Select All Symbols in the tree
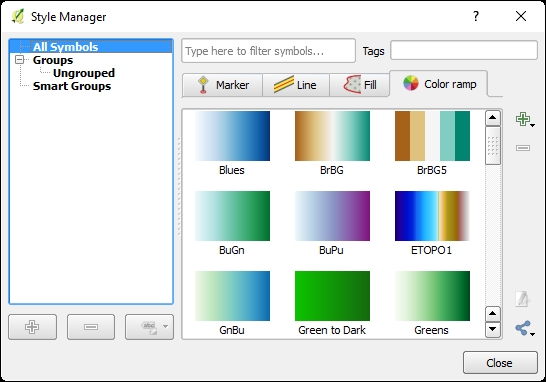This screenshot has height=382, width=546. pyautogui.click(x=65, y=47)
